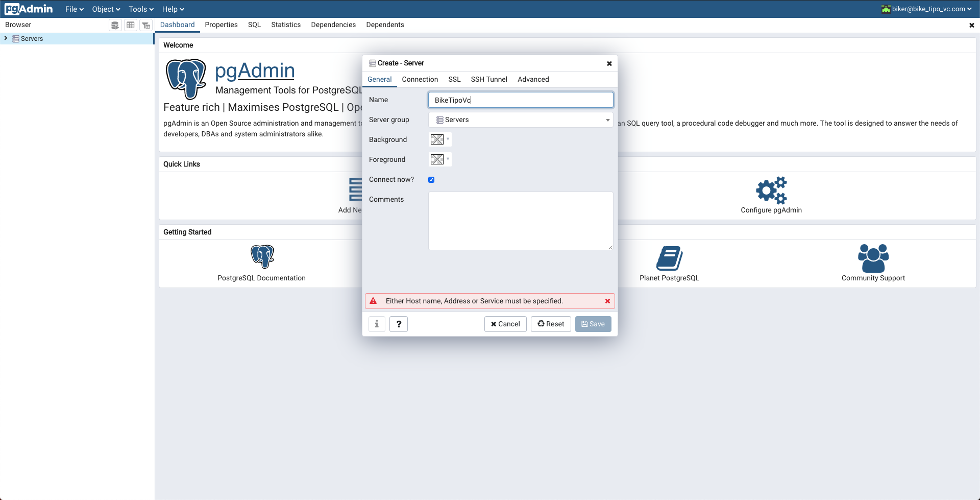Image resolution: width=980 pixels, height=500 pixels.
Task: Close the Create - Server dialog
Action: point(609,63)
